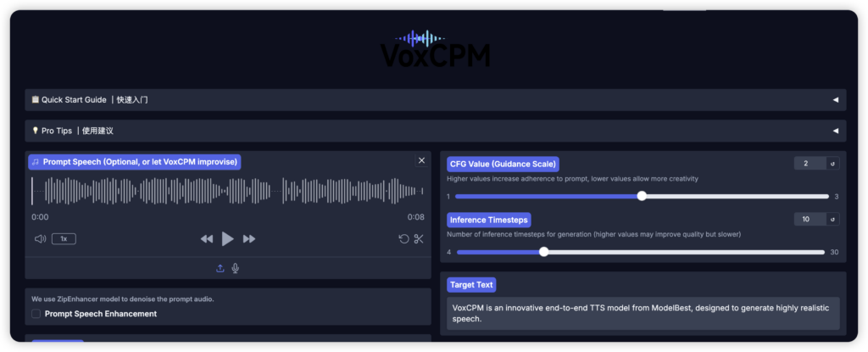Undo audio edits with reset icon
This screenshot has height=352, width=868.
click(404, 239)
